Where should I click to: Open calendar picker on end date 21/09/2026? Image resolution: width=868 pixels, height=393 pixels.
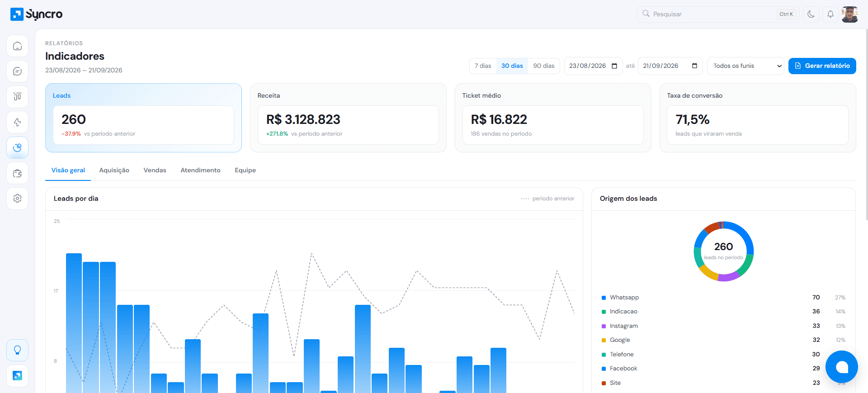point(694,66)
